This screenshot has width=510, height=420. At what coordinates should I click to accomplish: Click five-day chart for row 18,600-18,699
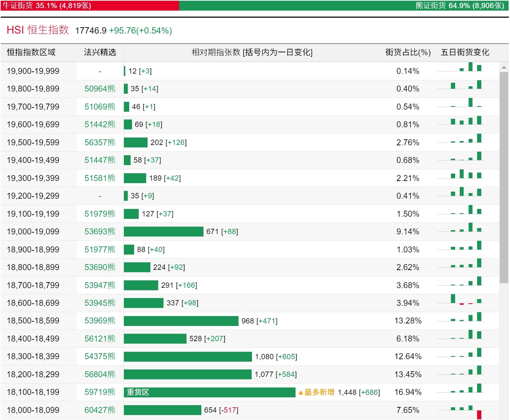pyautogui.click(x=460, y=299)
